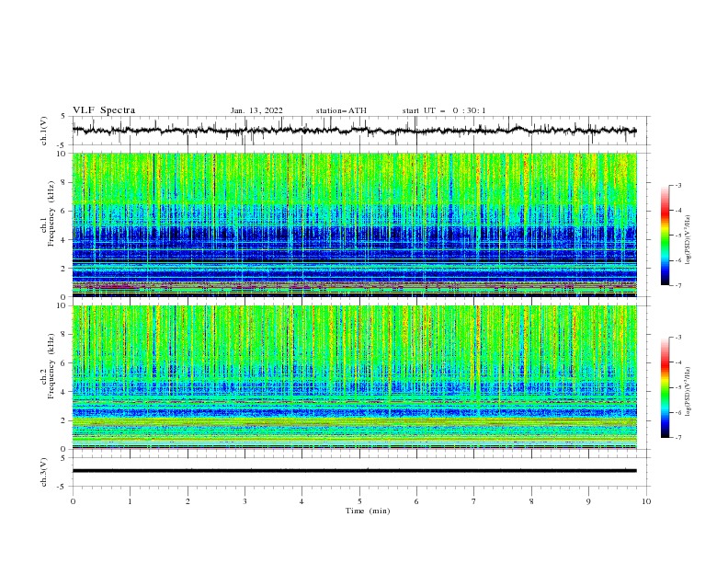Click time axis tick label '5'

pyautogui.click(x=359, y=501)
